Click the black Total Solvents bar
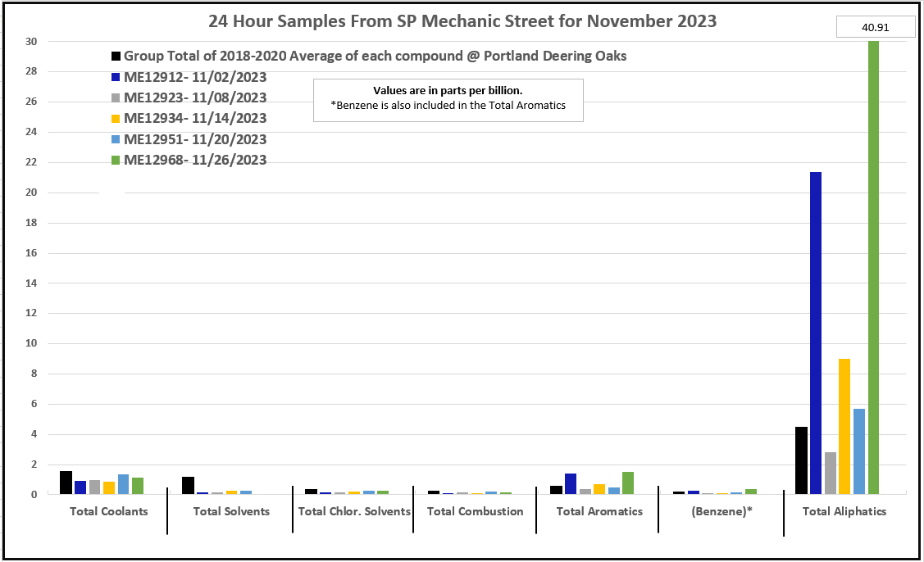Viewport: 924px width, 562px height. 188,485
